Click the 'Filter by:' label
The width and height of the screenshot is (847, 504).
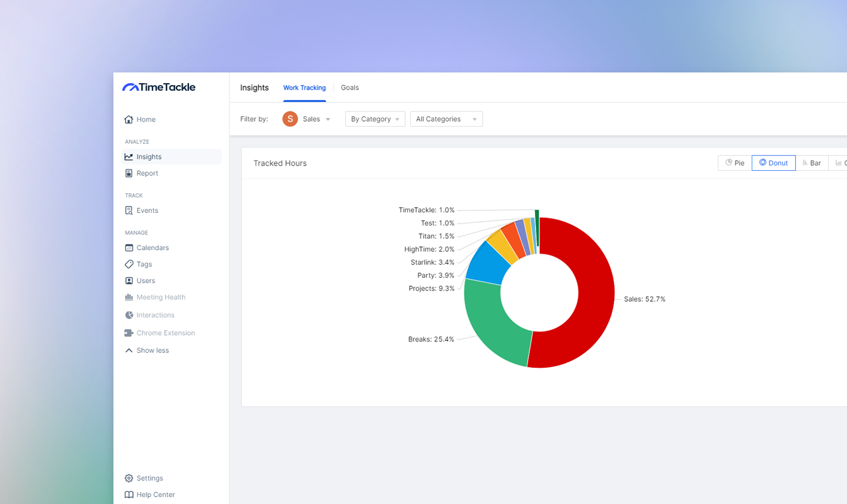[254, 119]
